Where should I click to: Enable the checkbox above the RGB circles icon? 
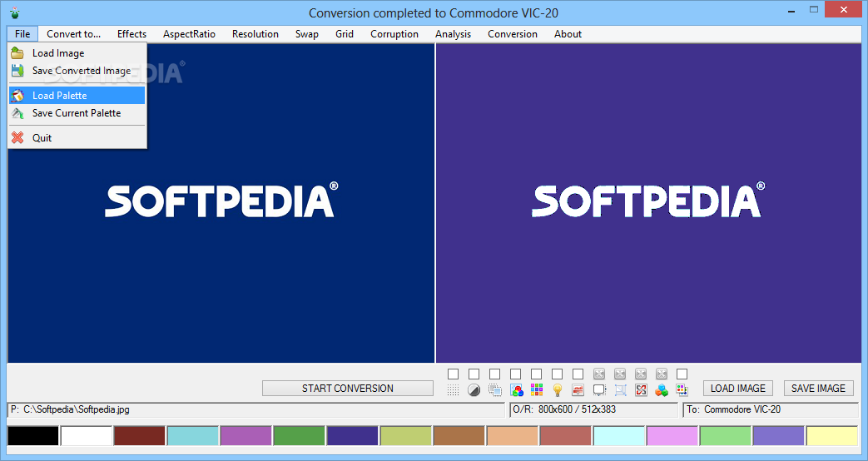pos(515,374)
